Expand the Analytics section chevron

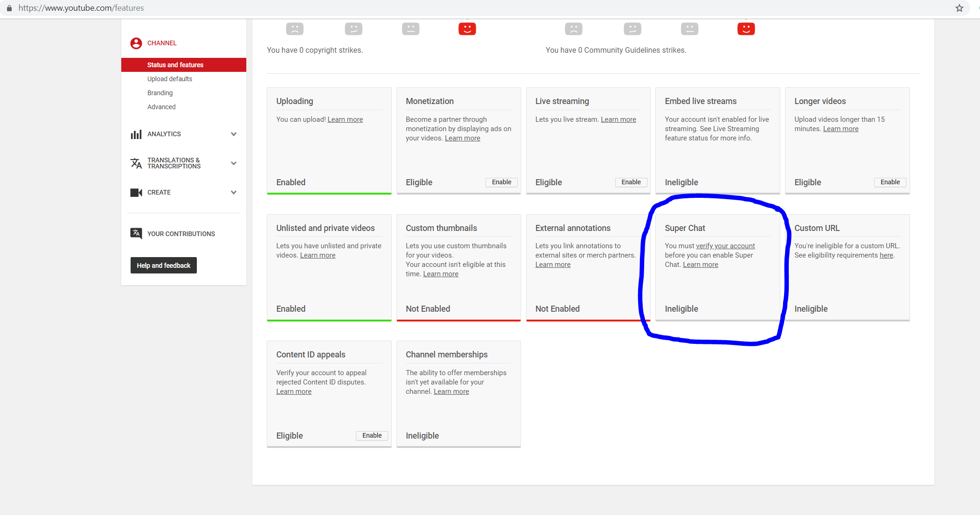tap(234, 134)
